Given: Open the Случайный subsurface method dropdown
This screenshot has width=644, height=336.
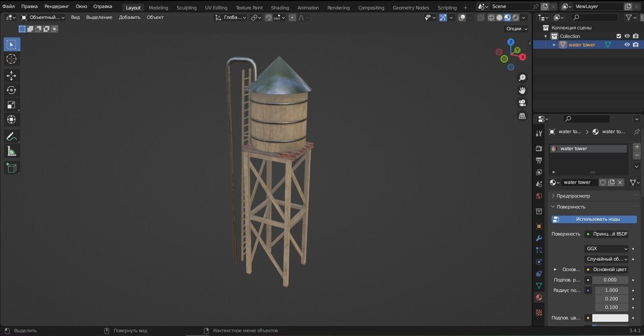Looking at the screenshot, I should 607,259.
